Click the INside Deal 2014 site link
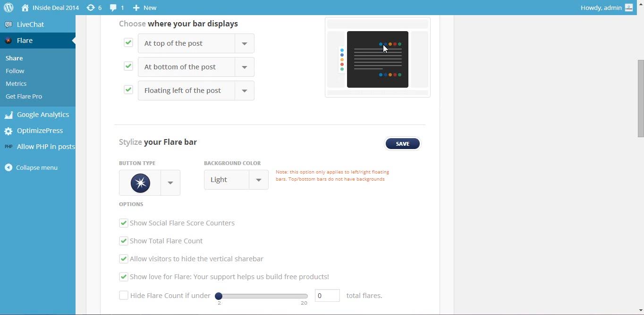Screen dimensions: 644x315 tap(56, 8)
